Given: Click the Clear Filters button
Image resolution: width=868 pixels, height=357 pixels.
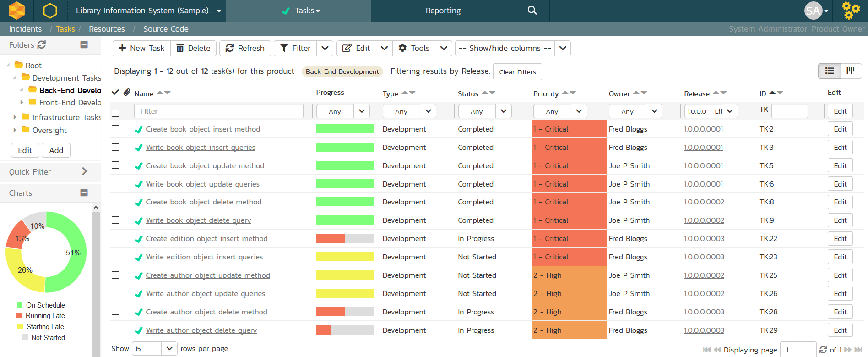Looking at the screenshot, I should click(517, 72).
